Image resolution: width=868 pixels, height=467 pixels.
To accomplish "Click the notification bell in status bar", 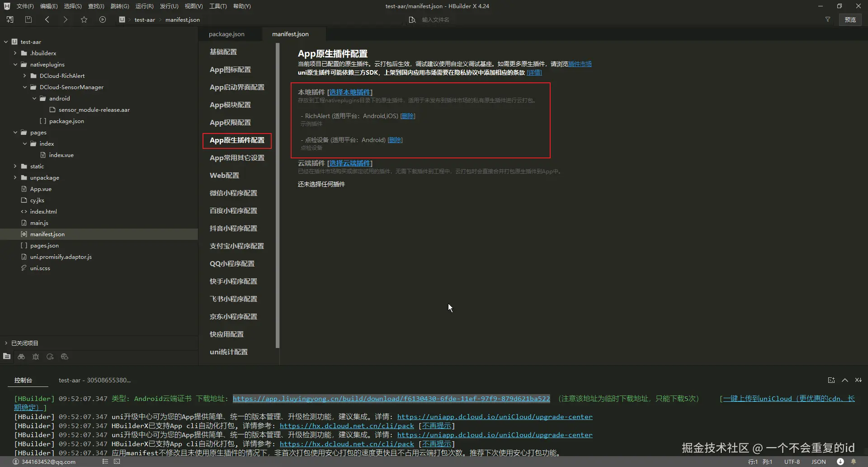I will (x=854, y=462).
